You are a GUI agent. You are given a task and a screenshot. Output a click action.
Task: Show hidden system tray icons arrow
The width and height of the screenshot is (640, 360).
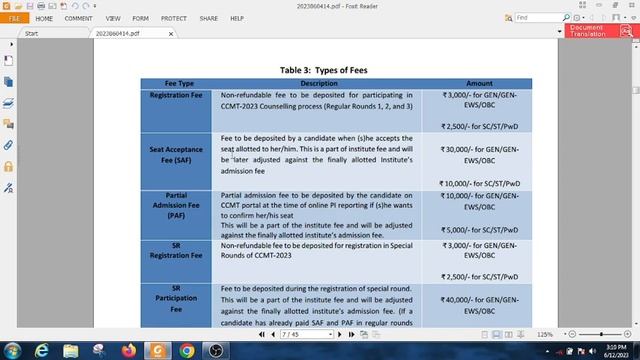click(547, 351)
